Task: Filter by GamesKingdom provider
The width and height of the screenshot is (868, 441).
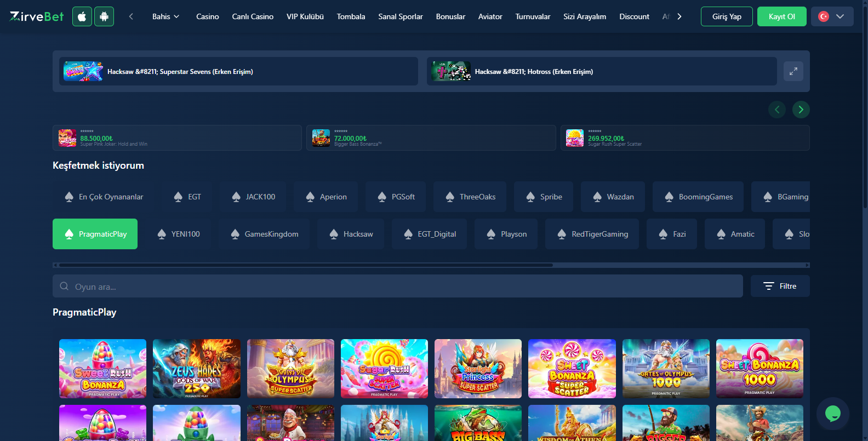Action: tap(264, 234)
